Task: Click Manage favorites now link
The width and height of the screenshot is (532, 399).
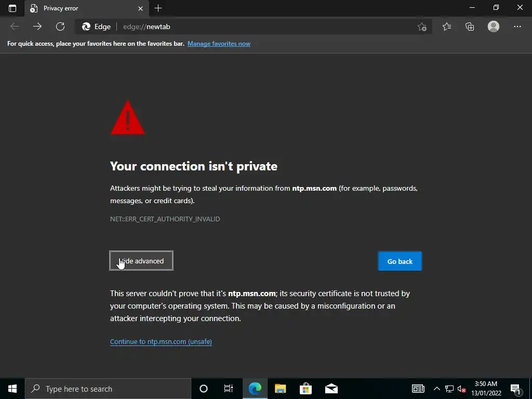Action: coord(219,44)
